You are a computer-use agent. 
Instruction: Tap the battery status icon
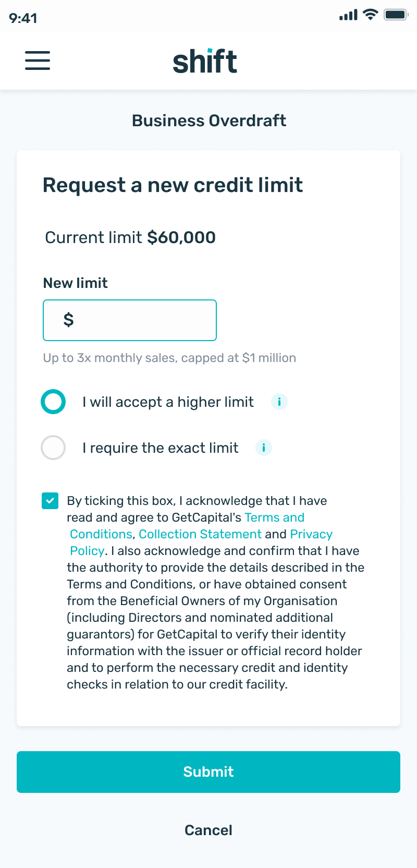tap(396, 15)
